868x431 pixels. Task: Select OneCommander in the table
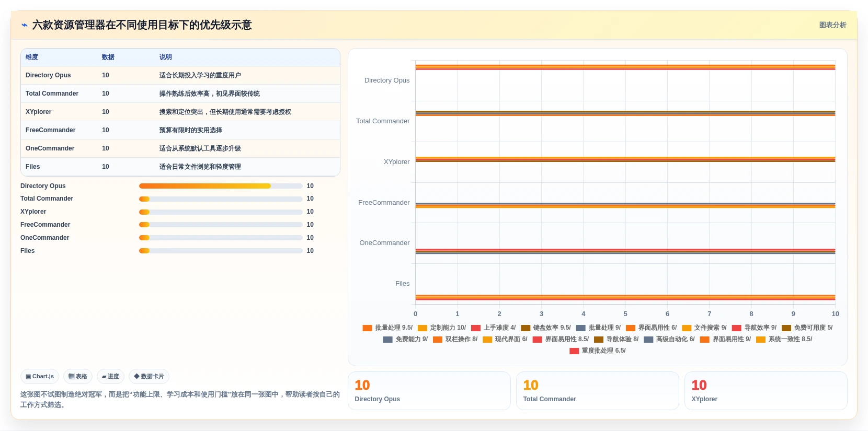(x=50, y=148)
